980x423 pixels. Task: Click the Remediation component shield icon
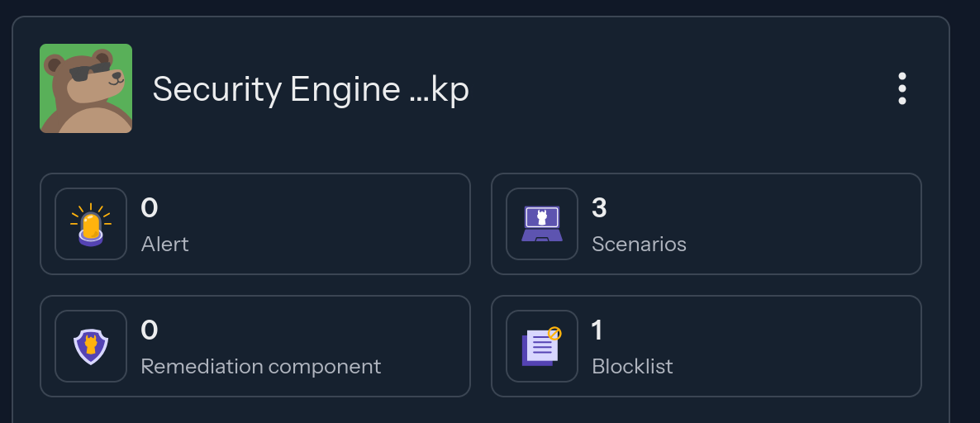(x=91, y=346)
